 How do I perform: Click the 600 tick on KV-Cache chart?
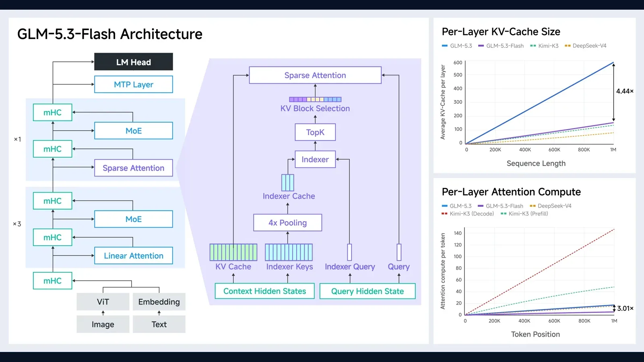[x=458, y=63]
